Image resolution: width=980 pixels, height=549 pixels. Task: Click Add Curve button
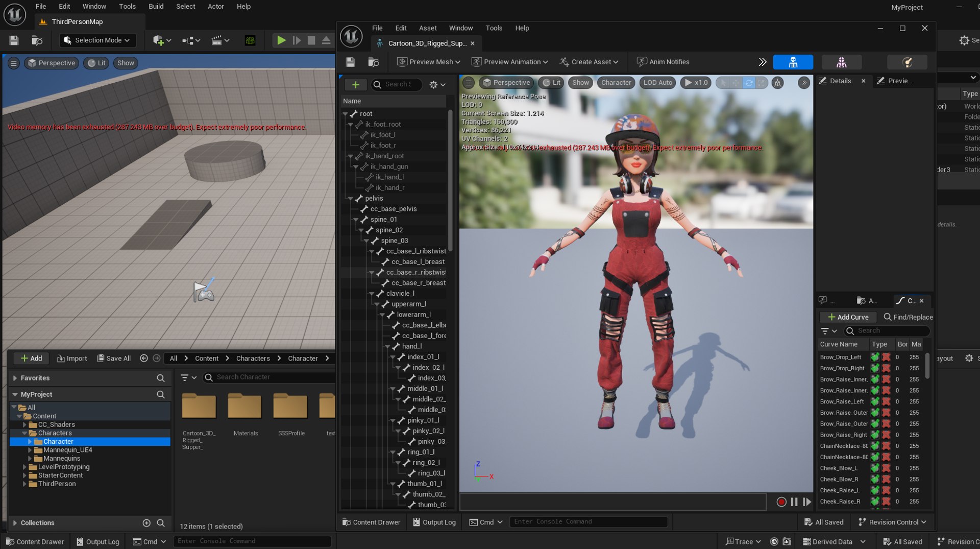(848, 317)
